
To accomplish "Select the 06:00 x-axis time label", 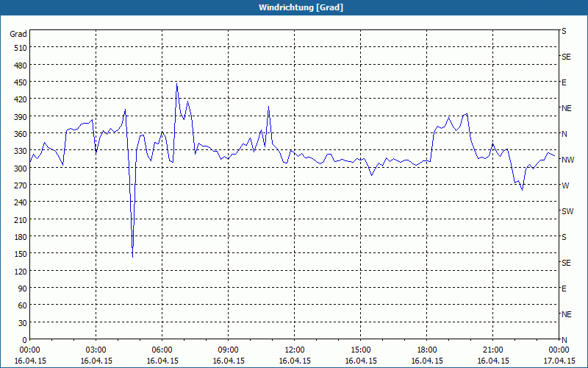I will point(162,350).
